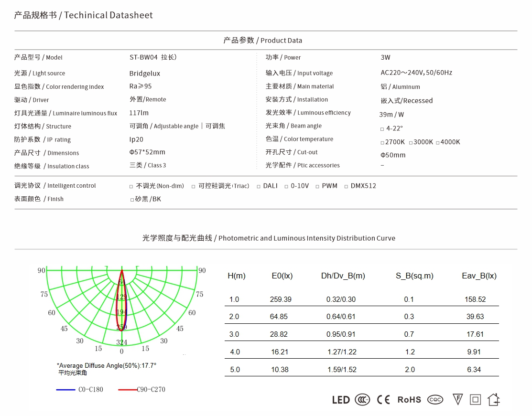
Task: Select the 10.38 illuminance cell
Action: click(280, 370)
